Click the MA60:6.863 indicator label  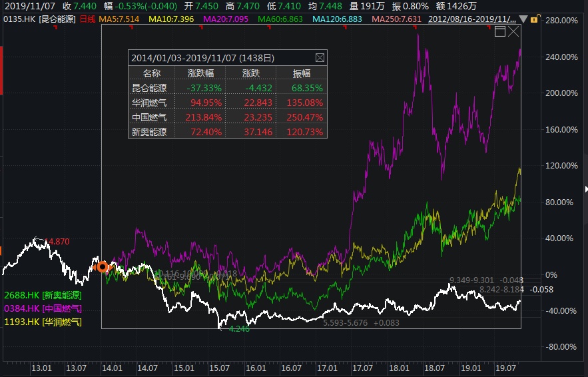pos(280,19)
